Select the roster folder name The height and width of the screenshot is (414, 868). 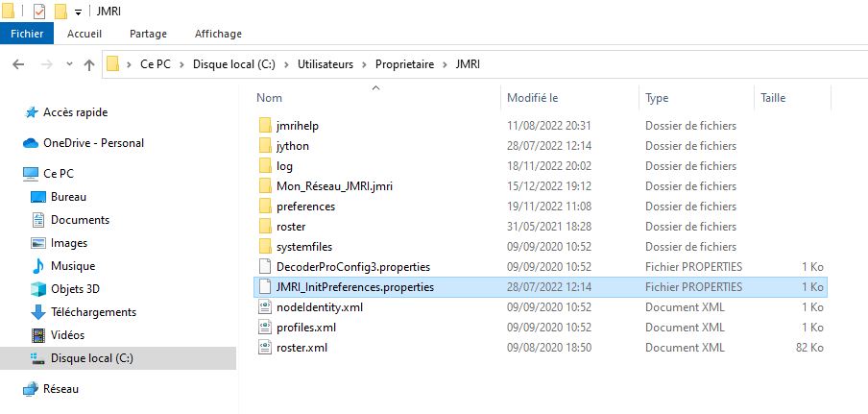tap(291, 227)
